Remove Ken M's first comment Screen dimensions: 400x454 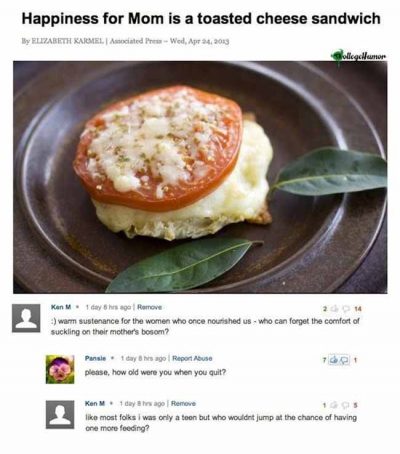pyautogui.click(x=149, y=307)
